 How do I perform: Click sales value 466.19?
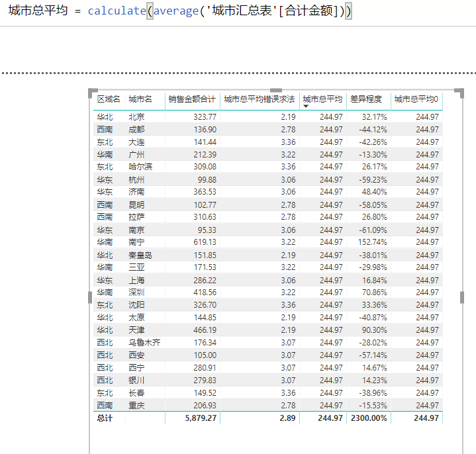point(205,330)
